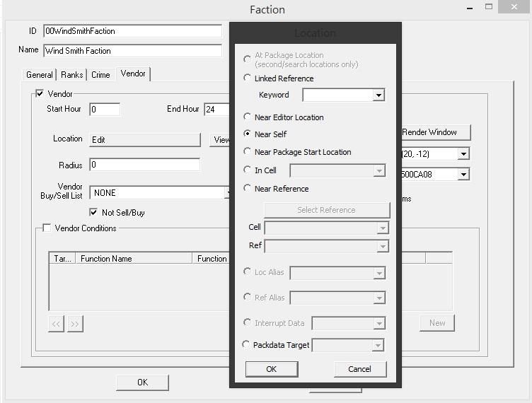
Task: Select the Linked Reference radio option
Action: (x=247, y=78)
